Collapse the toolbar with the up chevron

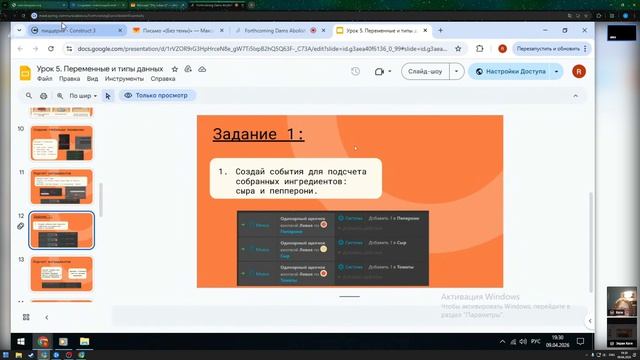[x=576, y=96]
